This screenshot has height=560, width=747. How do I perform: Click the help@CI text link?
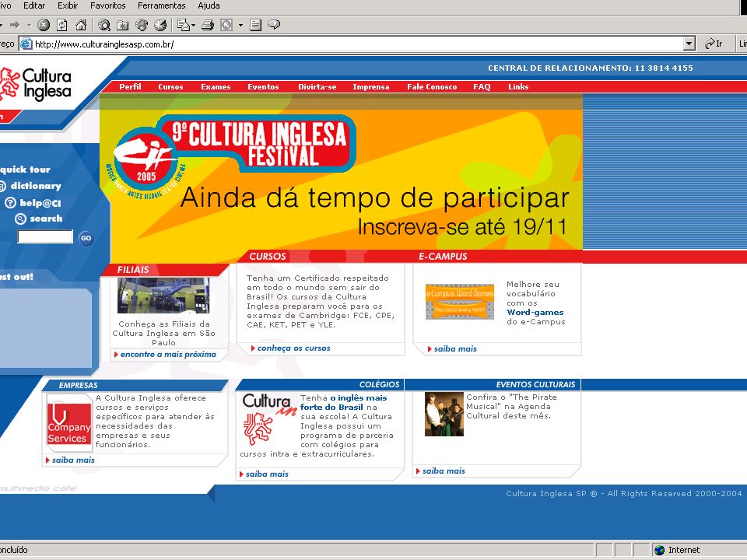click(x=40, y=203)
